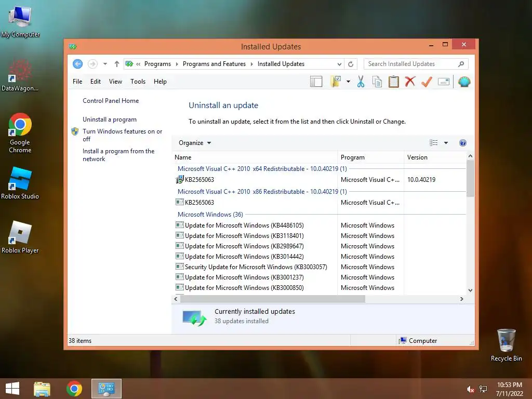
Task: Click Programs and Features breadcrumb
Action: point(214,64)
